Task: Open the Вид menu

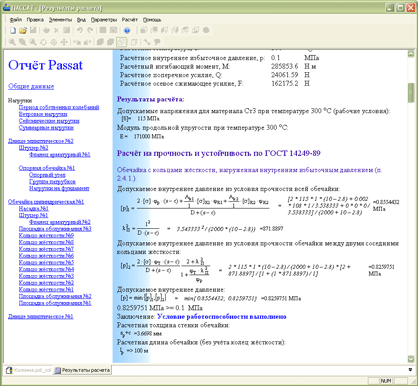Action: click(x=81, y=20)
